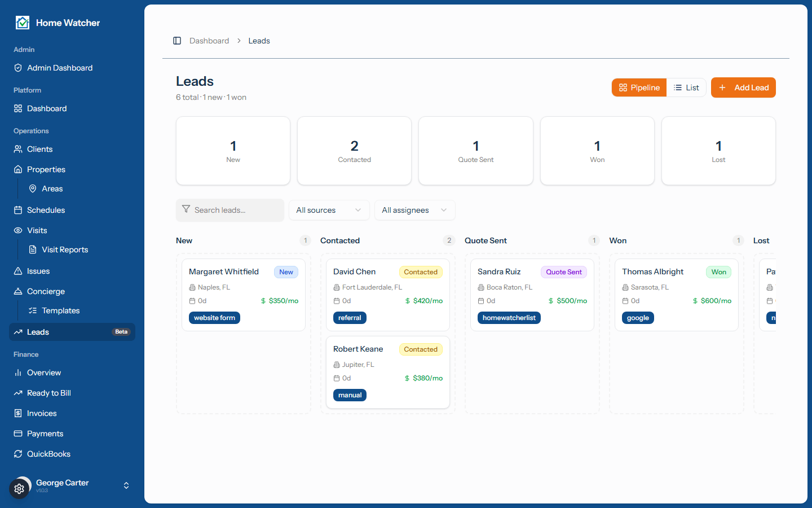Open Payments in the sidebar

(72, 433)
